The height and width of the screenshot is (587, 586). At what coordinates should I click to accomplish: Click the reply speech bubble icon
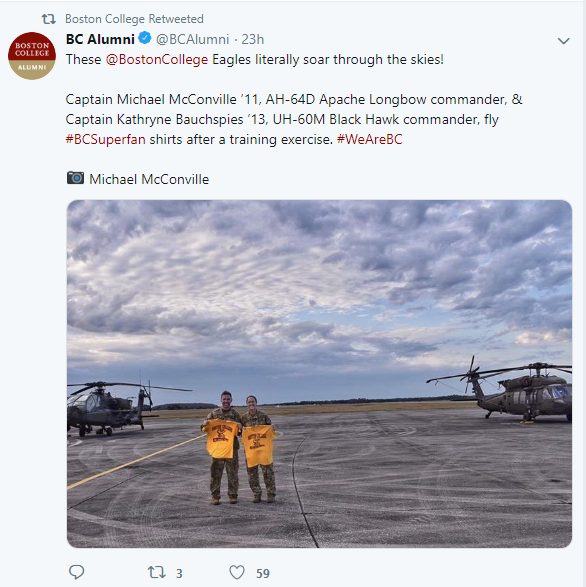76,572
